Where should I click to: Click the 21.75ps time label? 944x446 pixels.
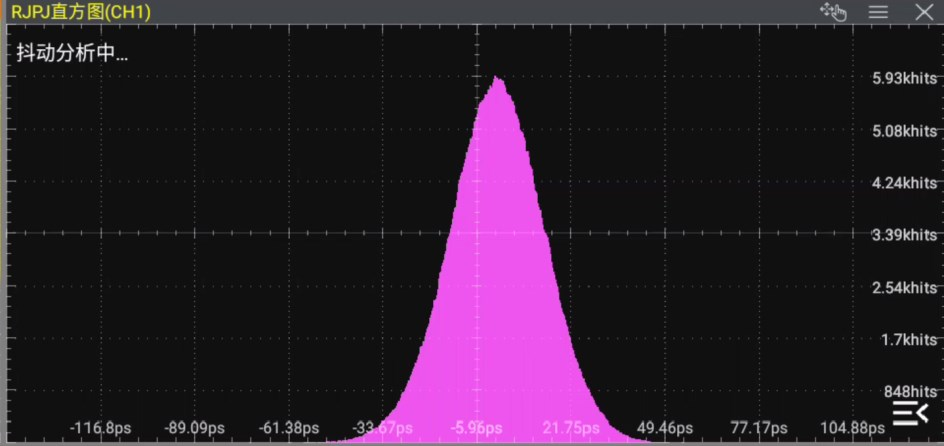571,429
